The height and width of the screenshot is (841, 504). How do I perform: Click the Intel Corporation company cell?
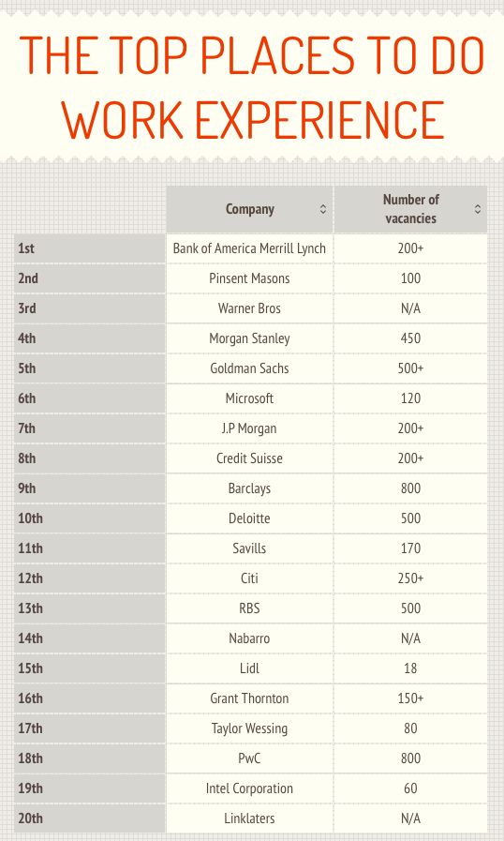tap(249, 789)
